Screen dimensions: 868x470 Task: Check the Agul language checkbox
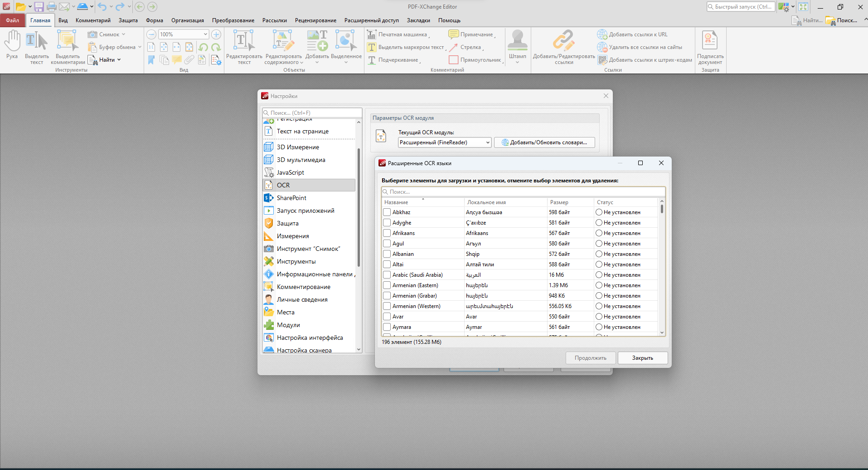[387, 244]
